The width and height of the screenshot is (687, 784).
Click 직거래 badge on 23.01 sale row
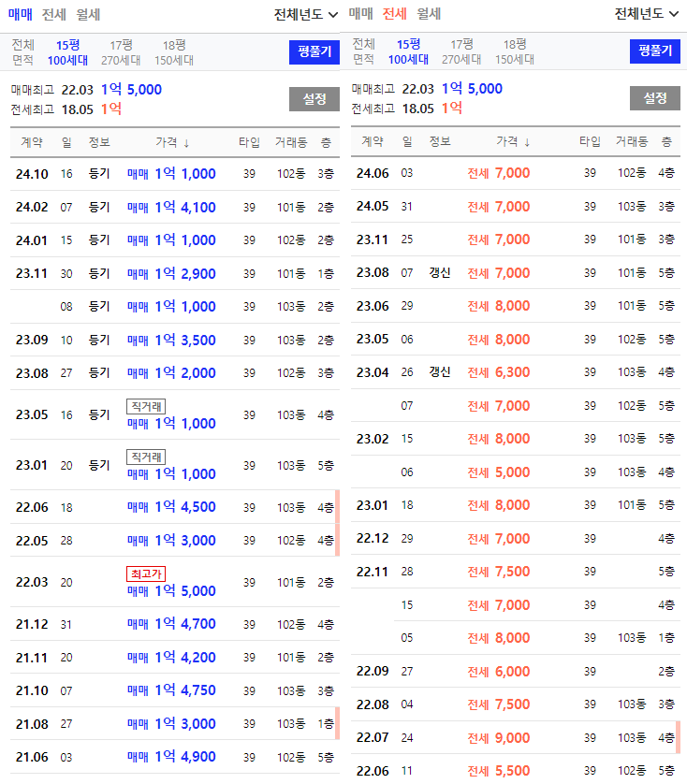point(146,457)
